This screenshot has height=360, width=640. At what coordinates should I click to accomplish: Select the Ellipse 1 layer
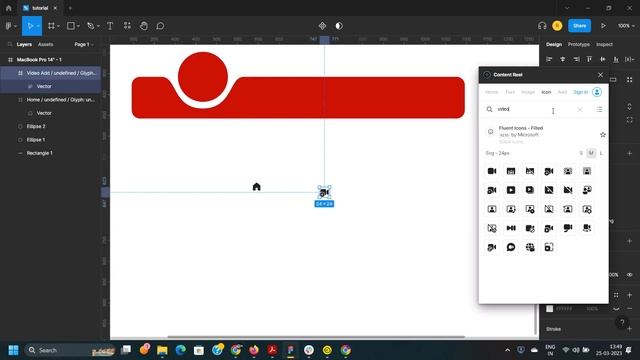(x=36, y=140)
